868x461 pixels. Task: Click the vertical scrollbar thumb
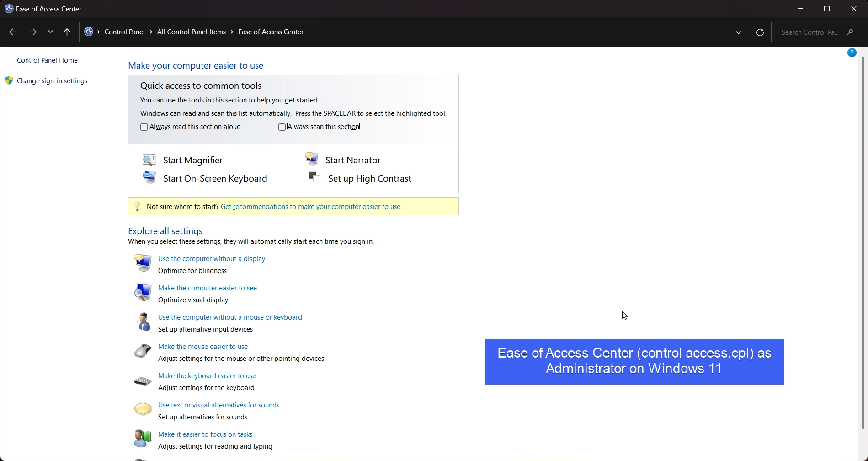coord(863,242)
